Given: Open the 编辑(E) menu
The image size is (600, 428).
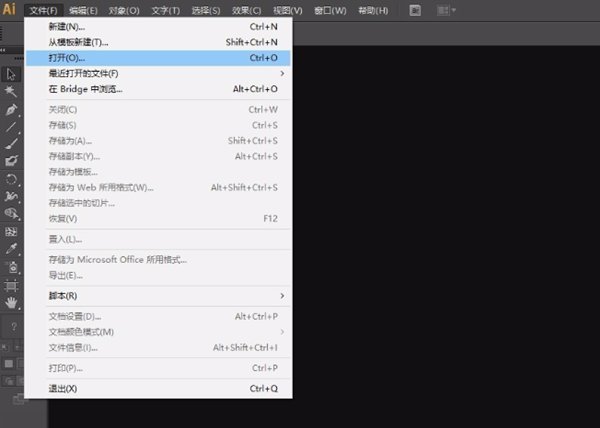Looking at the screenshot, I should (83, 10).
